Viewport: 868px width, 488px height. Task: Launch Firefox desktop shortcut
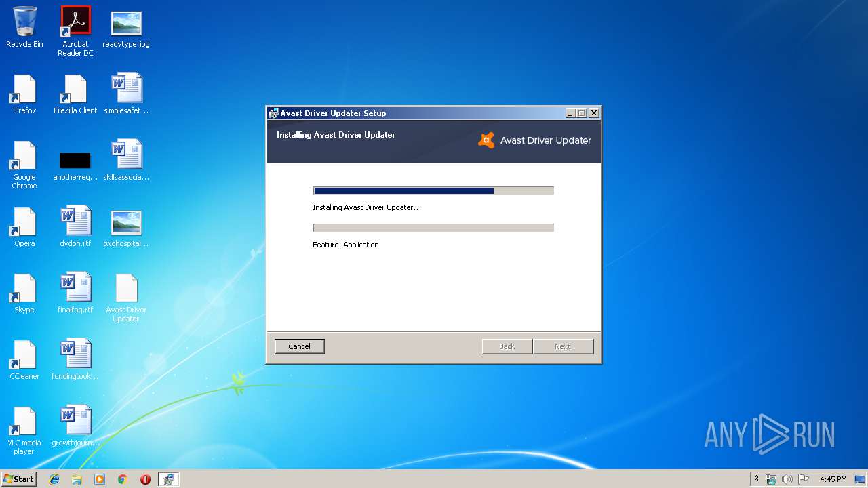coord(24,94)
